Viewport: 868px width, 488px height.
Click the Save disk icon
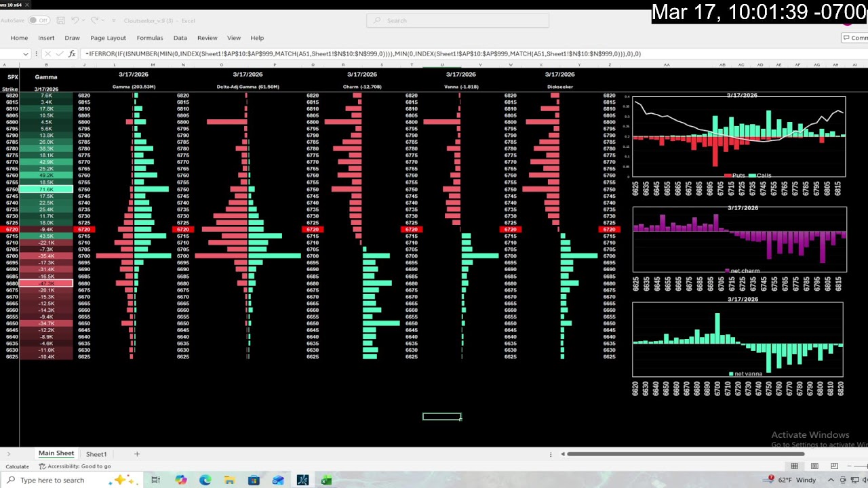(x=60, y=20)
